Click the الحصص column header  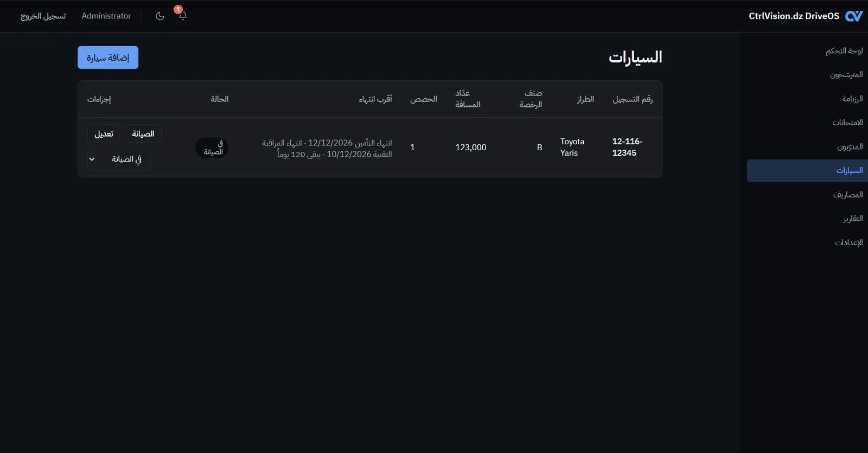click(424, 99)
